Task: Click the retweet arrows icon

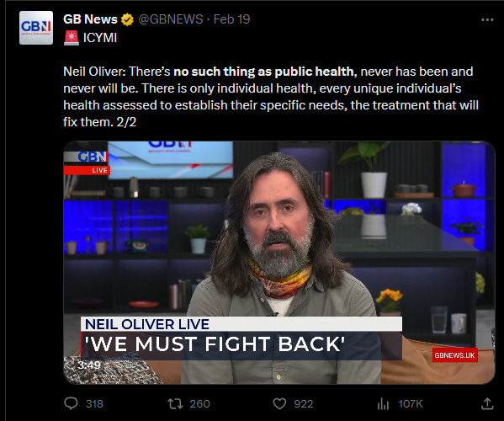Action: 175,403
